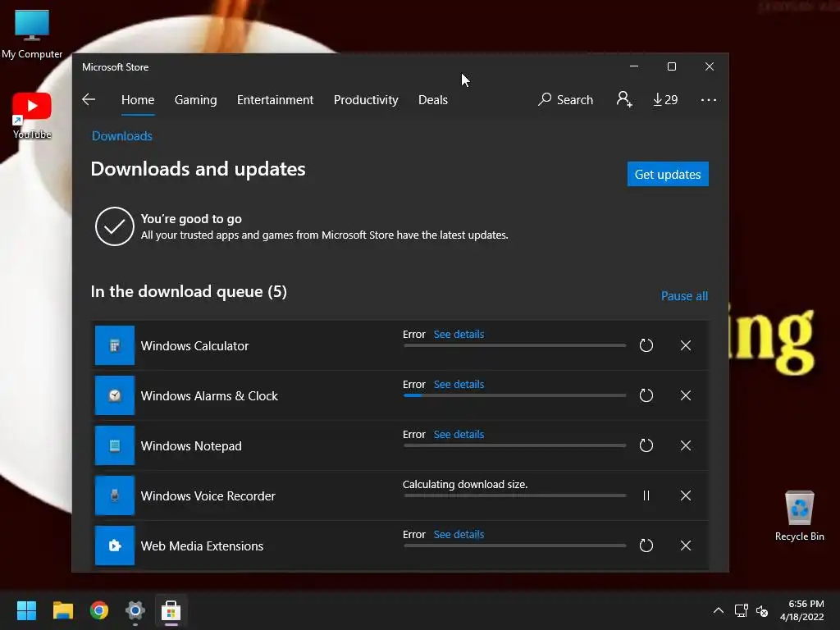Click the muted volume tray icon
840x630 pixels.
pos(762,610)
